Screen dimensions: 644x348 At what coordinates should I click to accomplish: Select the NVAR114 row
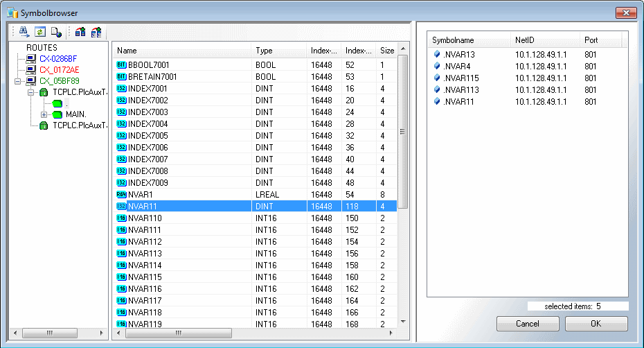255,266
